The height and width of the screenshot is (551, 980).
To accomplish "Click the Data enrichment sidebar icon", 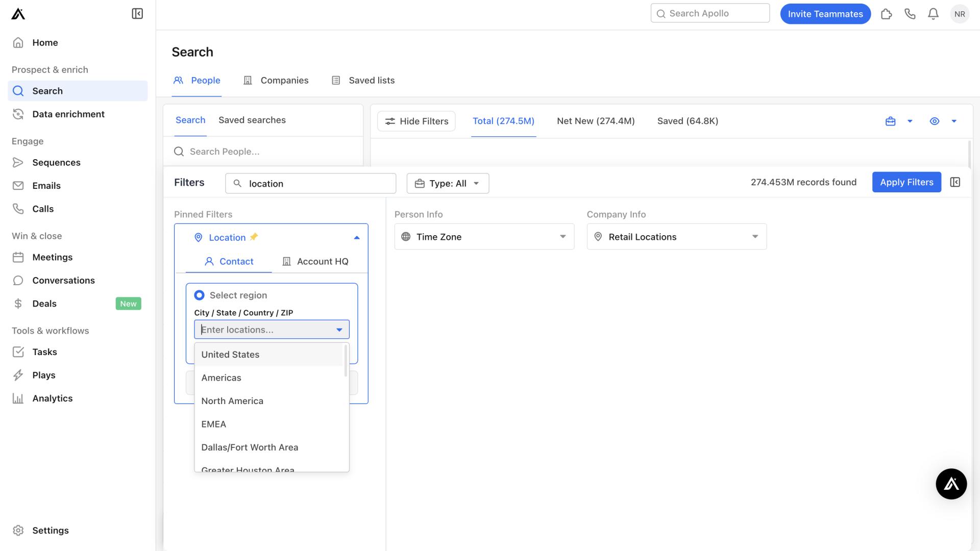I will [18, 113].
